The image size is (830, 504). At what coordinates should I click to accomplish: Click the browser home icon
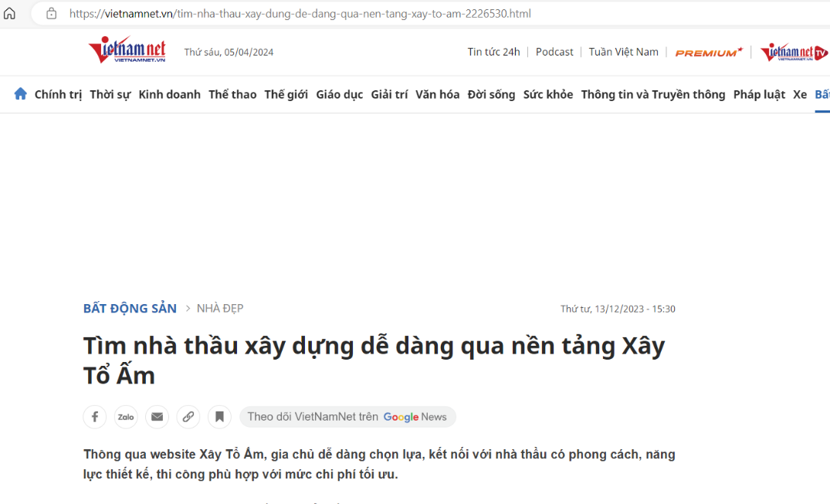click(x=9, y=13)
